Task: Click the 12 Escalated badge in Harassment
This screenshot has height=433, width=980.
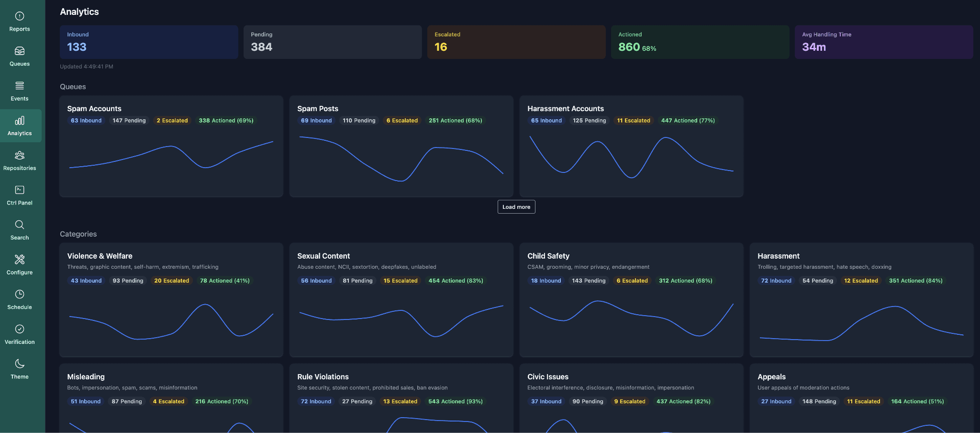Action: tap(861, 281)
